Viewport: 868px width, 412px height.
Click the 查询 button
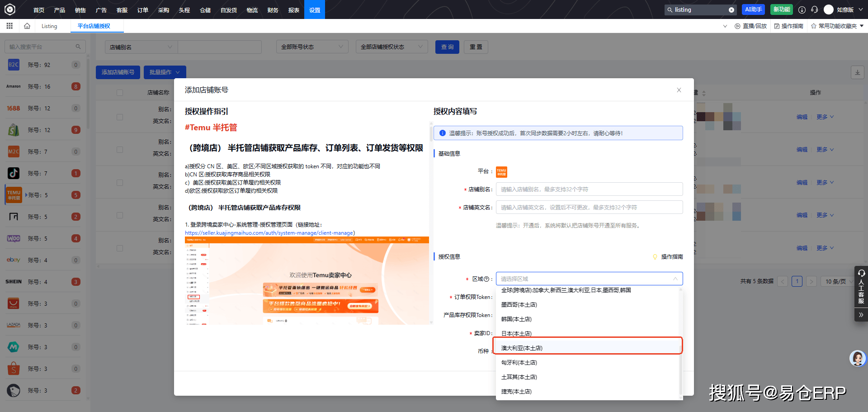[x=447, y=47]
